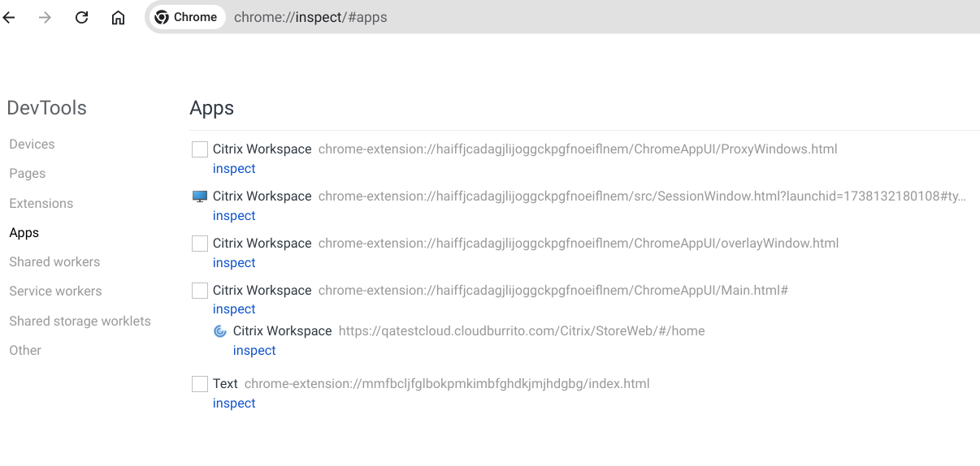980x466 pixels.
Task: Click the chrome://inspect address bar URL
Action: 310,17
